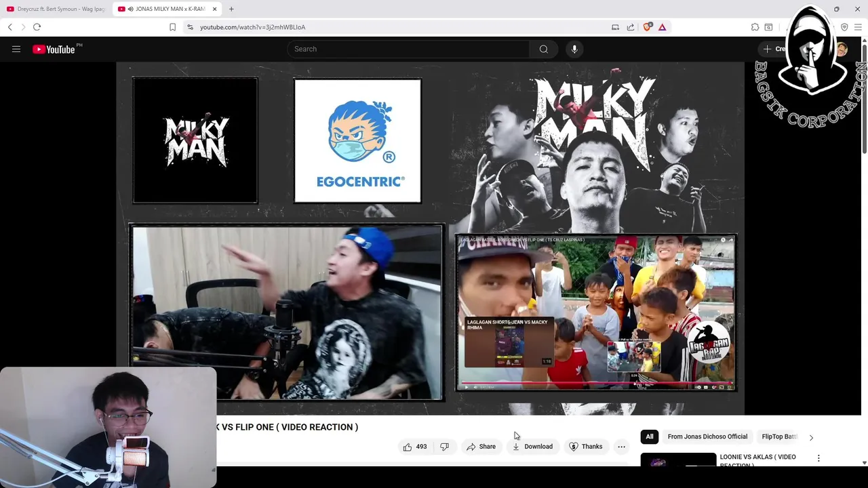Click the address bar URL
This screenshot has height=488, width=868.
252,27
